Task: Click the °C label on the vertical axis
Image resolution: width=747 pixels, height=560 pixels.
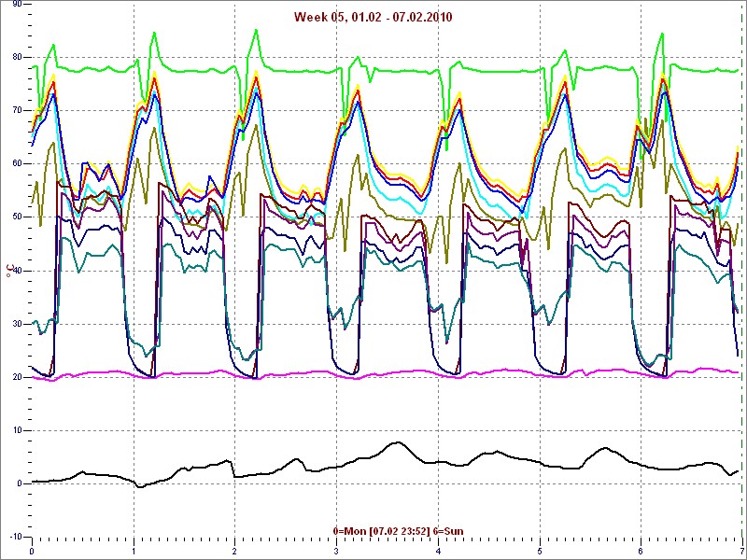Action: [10, 270]
